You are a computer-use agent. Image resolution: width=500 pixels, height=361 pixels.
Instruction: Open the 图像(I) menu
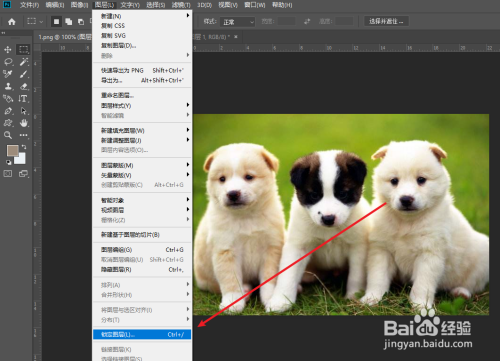click(x=79, y=5)
